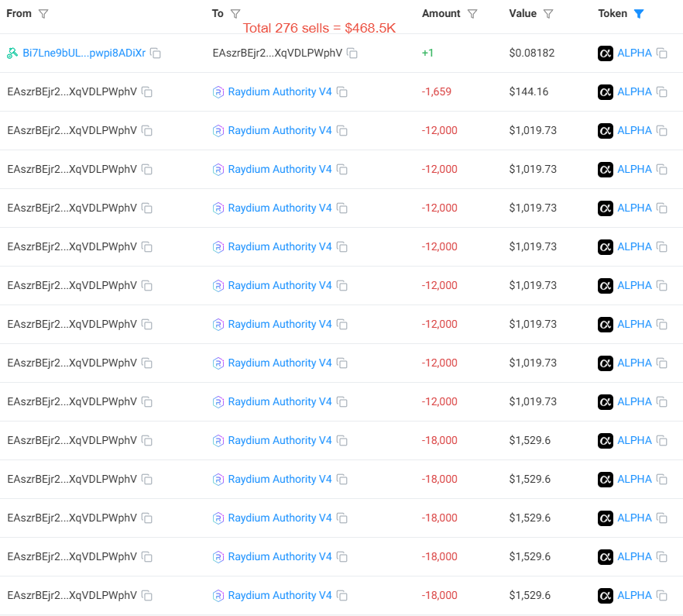Open the Raydium Authority V4 link in row two
This screenshot has height=616, width=683.
point(280,91)
